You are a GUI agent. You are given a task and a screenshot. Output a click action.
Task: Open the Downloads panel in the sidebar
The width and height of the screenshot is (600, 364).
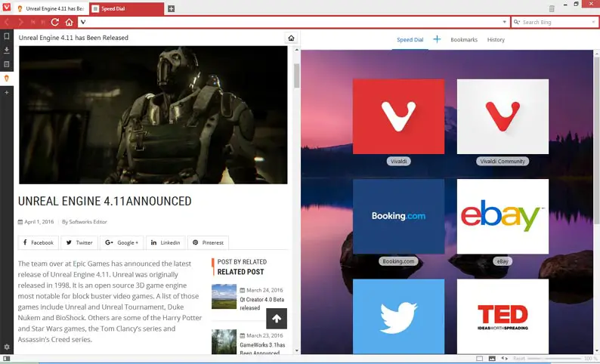[7, 50]
